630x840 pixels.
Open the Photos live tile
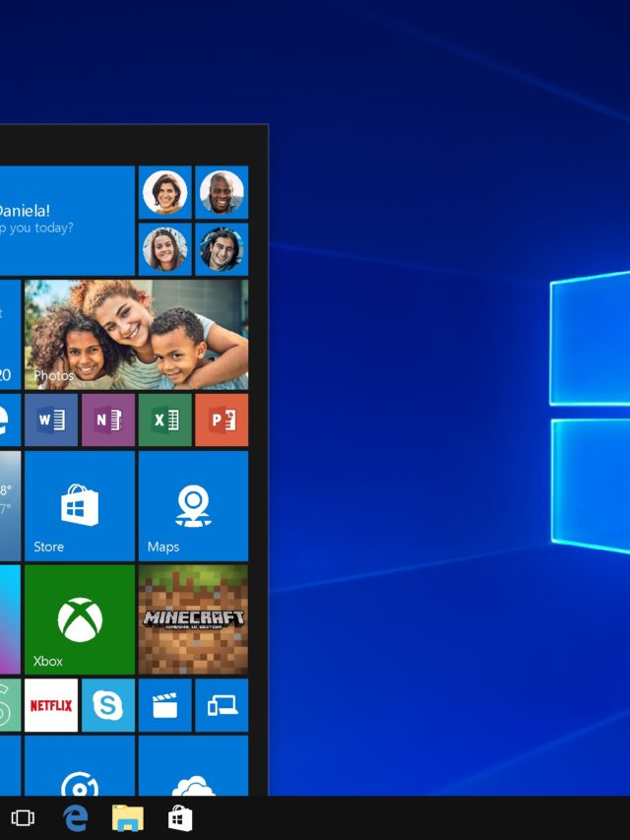[136, 334]
